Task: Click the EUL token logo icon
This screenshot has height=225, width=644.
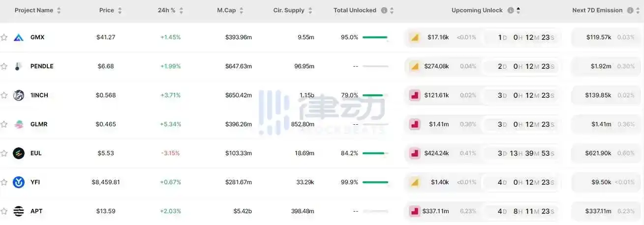Action: pos(19,153)
